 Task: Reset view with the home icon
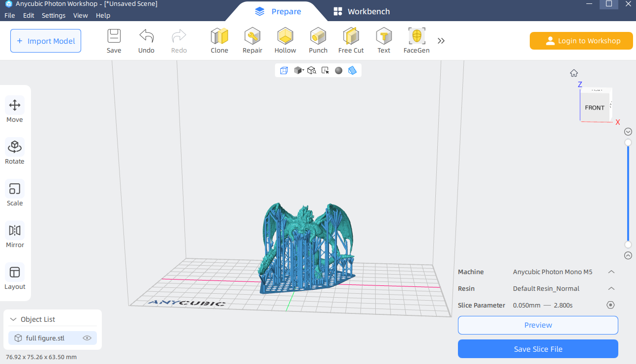(574, 73)
